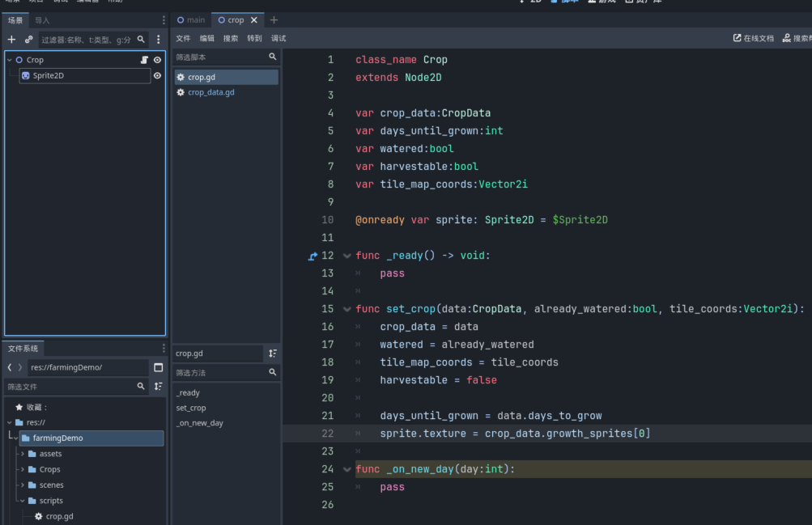This screenshot has height=525, width=812.
Task: Open the script attached to Crop node
Action: [144, 60]
